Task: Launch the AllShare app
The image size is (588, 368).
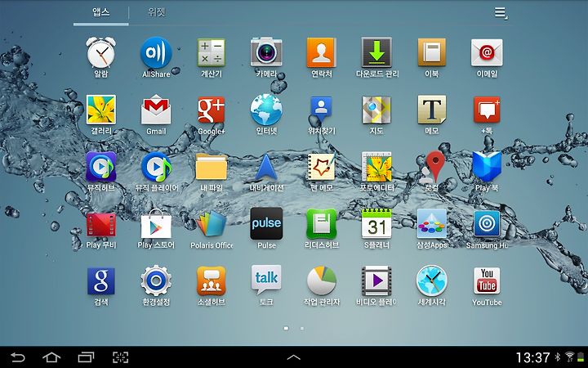Action: (156, 52)
